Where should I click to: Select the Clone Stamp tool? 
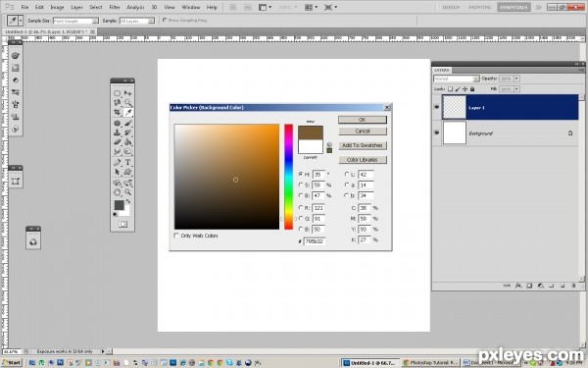click(118, 132)
